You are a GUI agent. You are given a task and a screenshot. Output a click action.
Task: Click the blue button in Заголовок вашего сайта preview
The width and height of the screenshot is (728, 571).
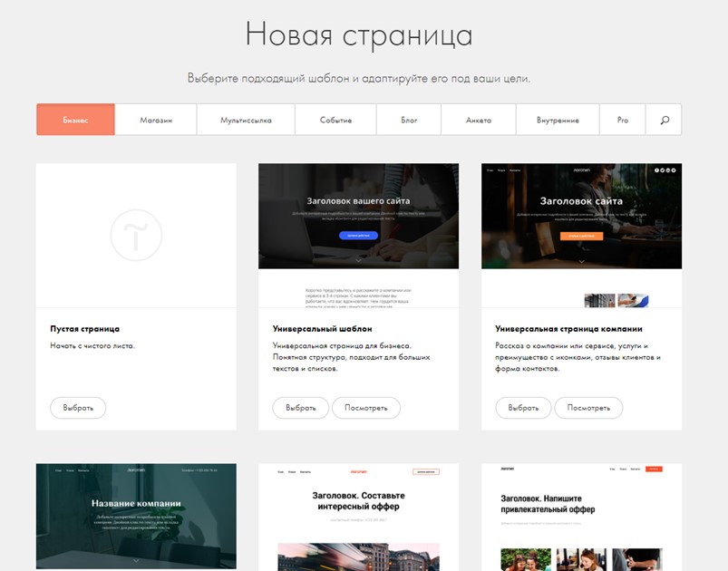[358, 236]
